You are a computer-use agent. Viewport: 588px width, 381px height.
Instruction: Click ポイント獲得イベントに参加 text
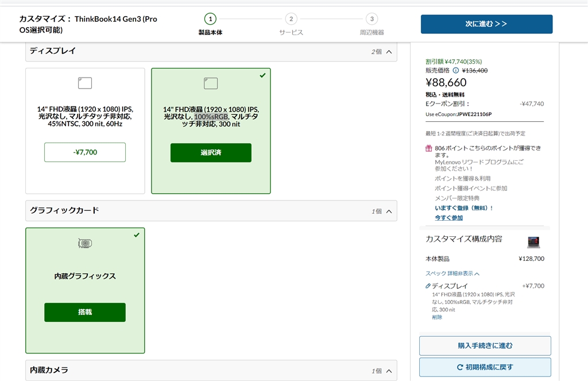click(x=471, y=188)
